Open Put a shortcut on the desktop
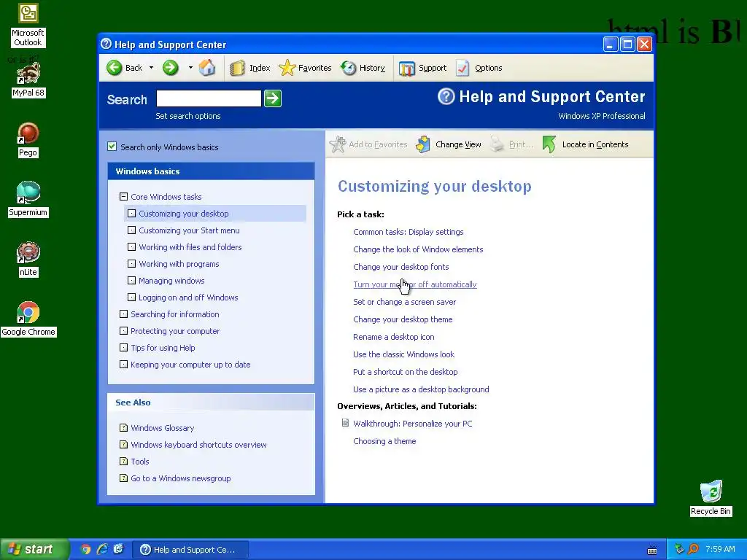 [x=406, y=372]
